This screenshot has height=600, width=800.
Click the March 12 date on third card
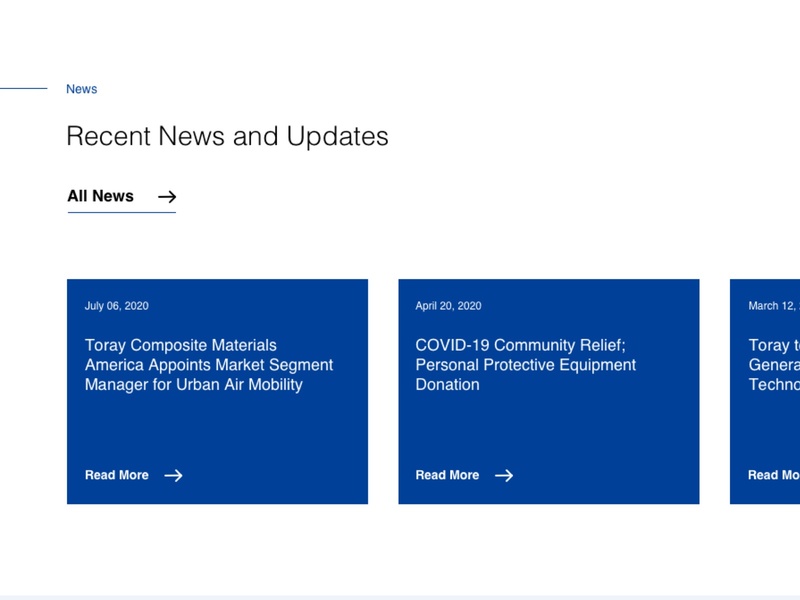(x=774, y=306)
